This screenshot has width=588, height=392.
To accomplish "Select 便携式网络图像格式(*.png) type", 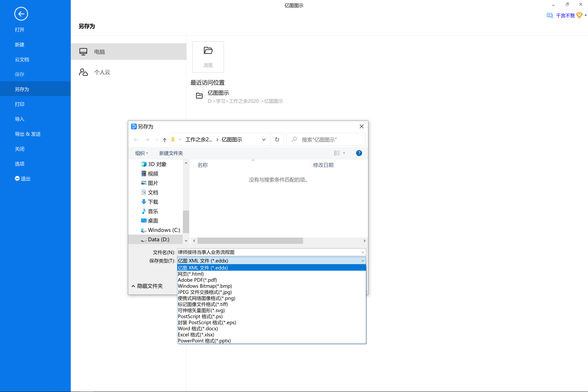I will pos(271,298).
